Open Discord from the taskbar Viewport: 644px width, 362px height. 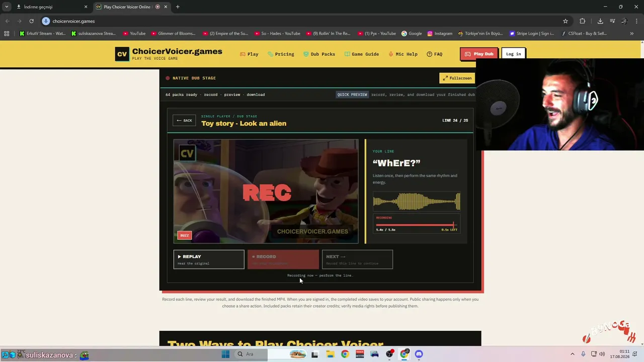click(x=419, y=354)
